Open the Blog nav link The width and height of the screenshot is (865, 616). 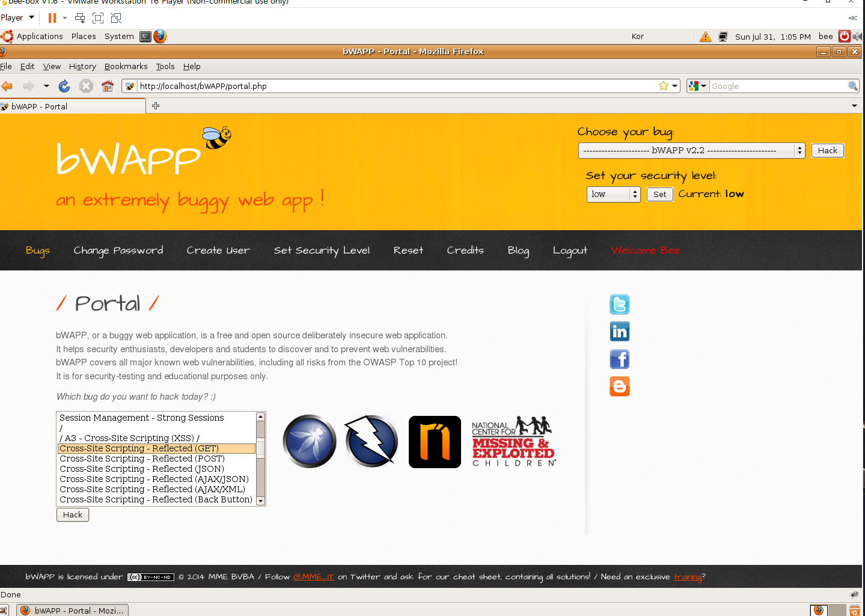(518, 251)
